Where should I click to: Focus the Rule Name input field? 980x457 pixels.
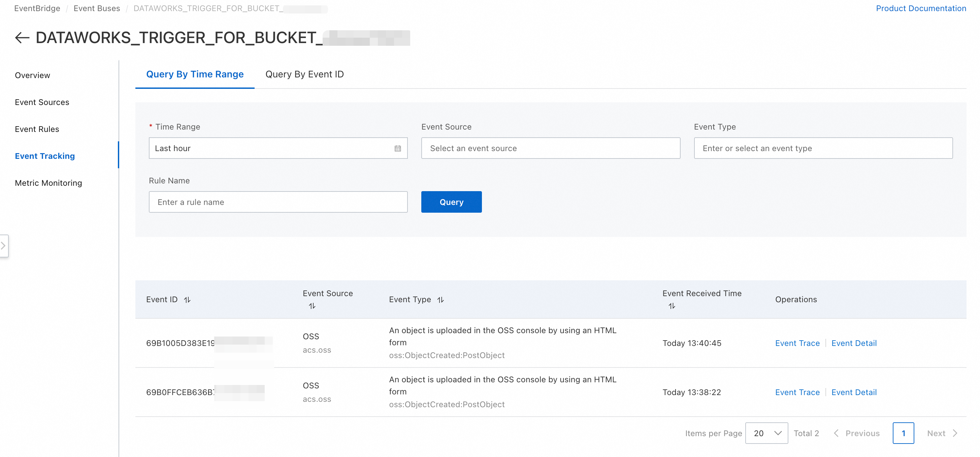pos(278,202)
